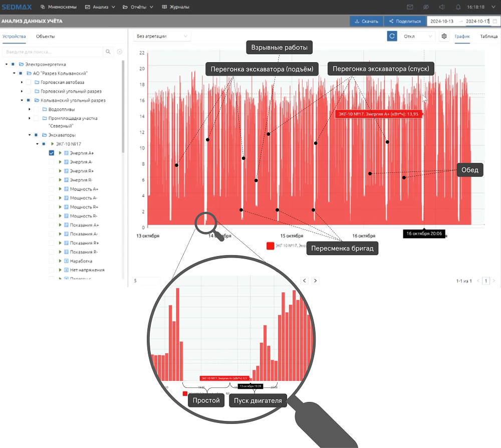
Task: Click the magnifier search icon in device panel
Action: 108,52
